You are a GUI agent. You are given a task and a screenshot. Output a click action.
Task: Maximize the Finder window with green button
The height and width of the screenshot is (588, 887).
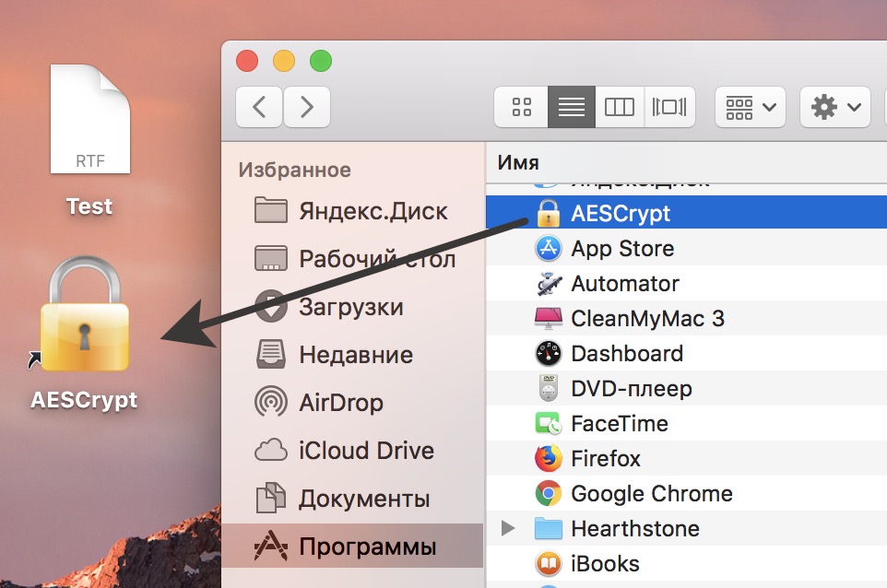pyautogui.click(x=321, y=61)
